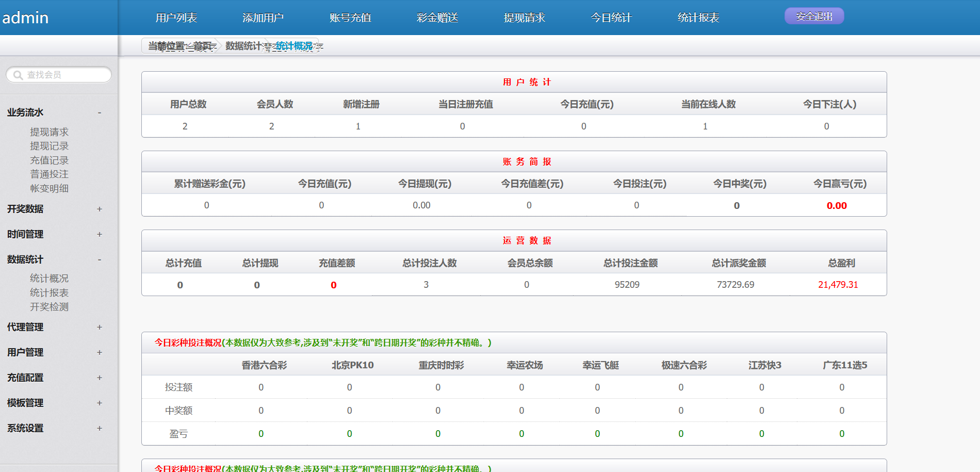Expand the 系统设置 sidebar section
The height and width of the screenshot is (472, 980).
click(x=100, y=428)
